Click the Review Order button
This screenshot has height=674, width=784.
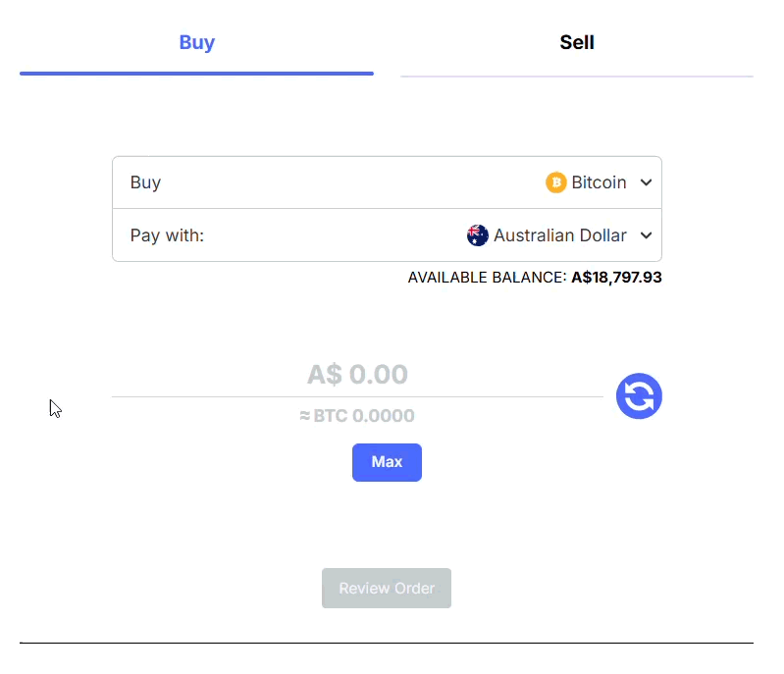tap(387, 588)
